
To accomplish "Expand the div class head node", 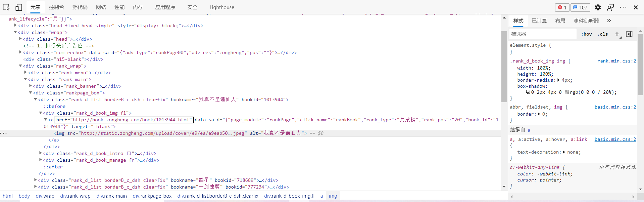I will (x=20, y=39).
